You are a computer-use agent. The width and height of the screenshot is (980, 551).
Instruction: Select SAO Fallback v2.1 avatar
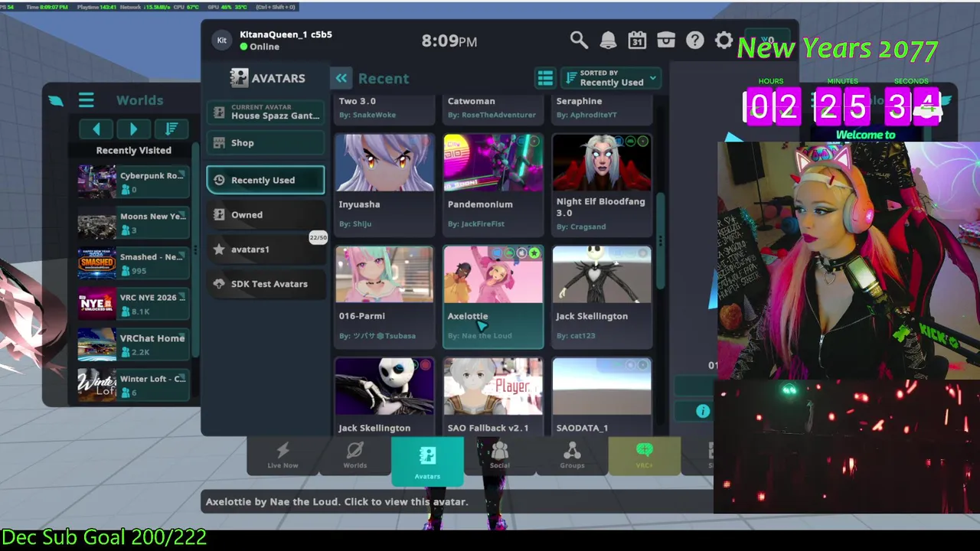click(x=493, y=397)
